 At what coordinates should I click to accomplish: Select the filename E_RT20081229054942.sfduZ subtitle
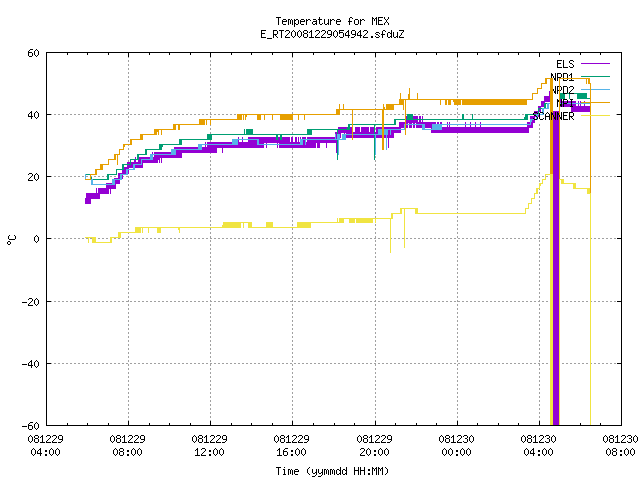(x=332, y=34)
